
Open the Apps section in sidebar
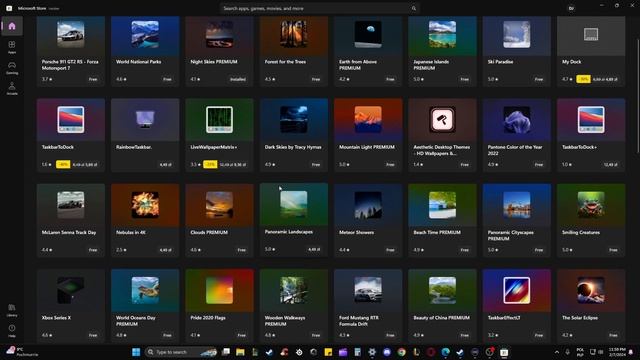pyautogui.click(x=12, y=47)
